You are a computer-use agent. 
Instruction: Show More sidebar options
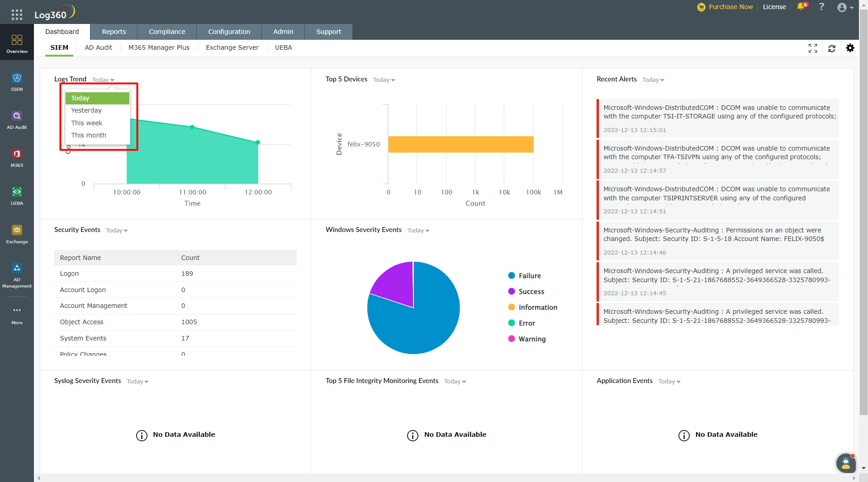pyautogui.click(x=17, y=315)
